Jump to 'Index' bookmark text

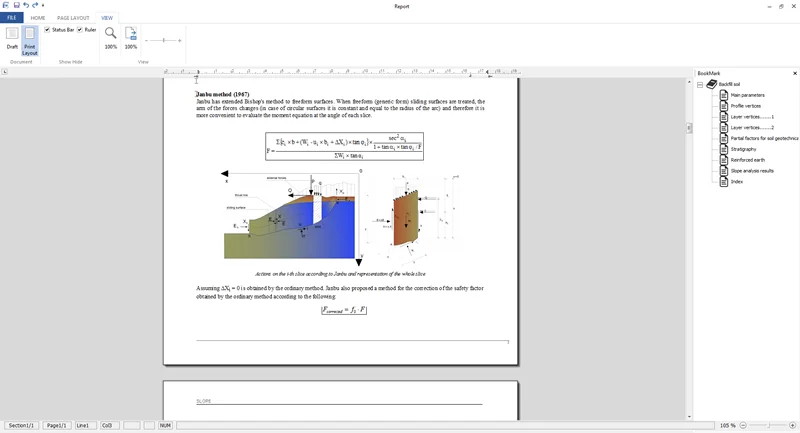click(x=737, y=182)
